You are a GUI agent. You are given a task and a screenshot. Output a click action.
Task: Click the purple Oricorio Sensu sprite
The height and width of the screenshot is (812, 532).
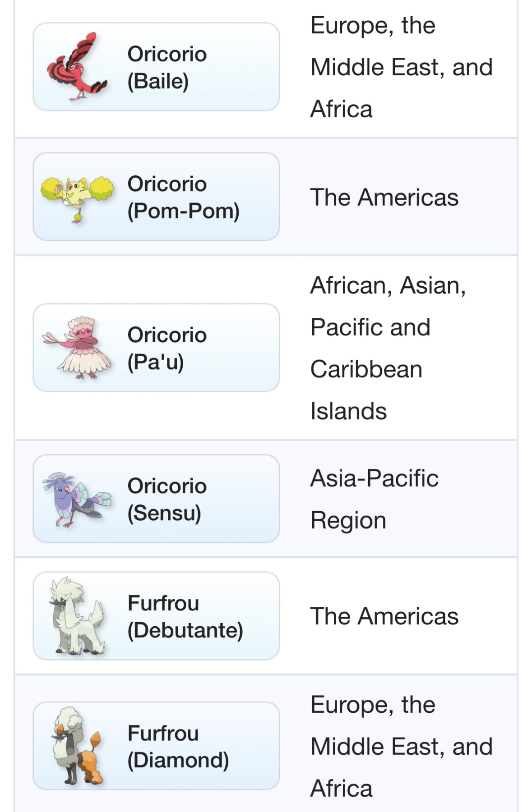pos(76,499)
